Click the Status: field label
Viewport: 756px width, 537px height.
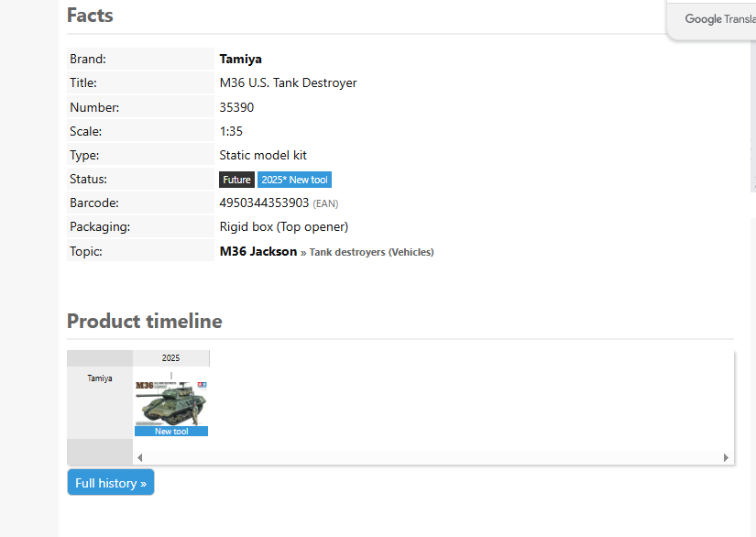coord(88,179)
